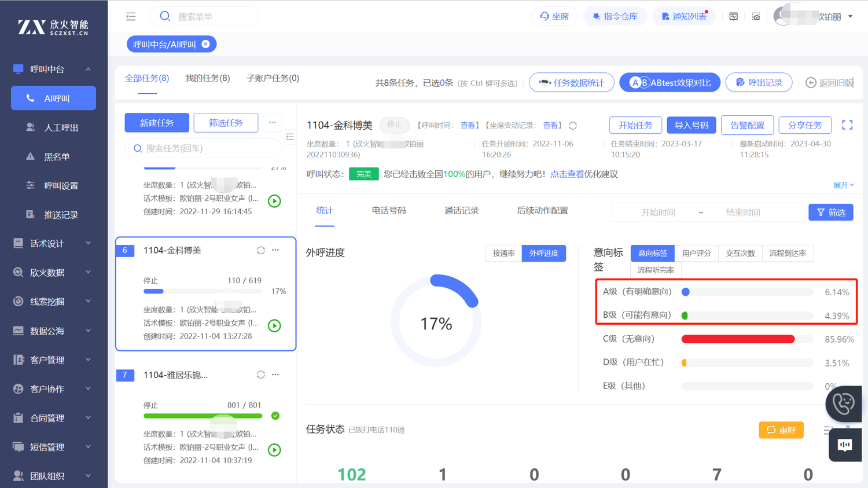868x488 pixels.
Task: Open the 我的任务(8) tab
Action: click(x=207, y=78)
